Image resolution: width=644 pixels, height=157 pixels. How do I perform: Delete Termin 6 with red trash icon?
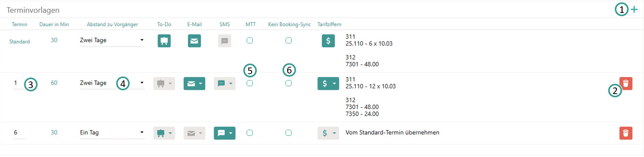(x=626, y=133)
